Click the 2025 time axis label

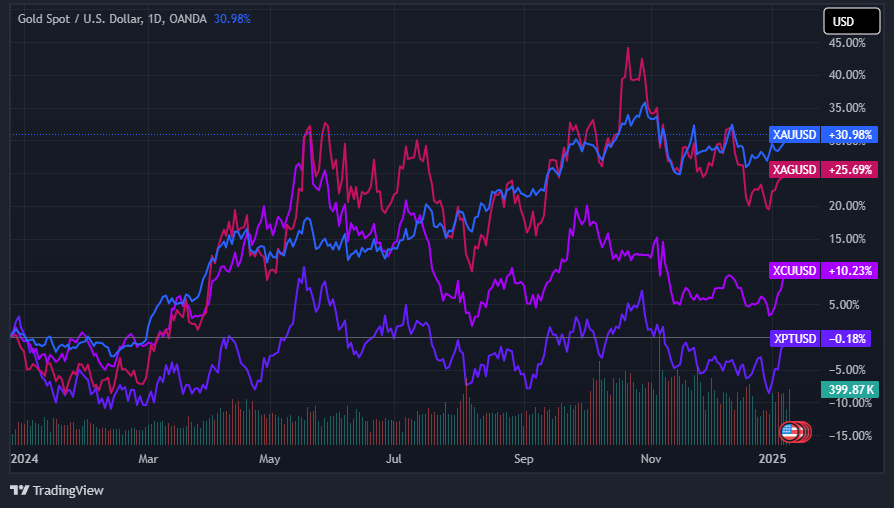tap(773, 459)
